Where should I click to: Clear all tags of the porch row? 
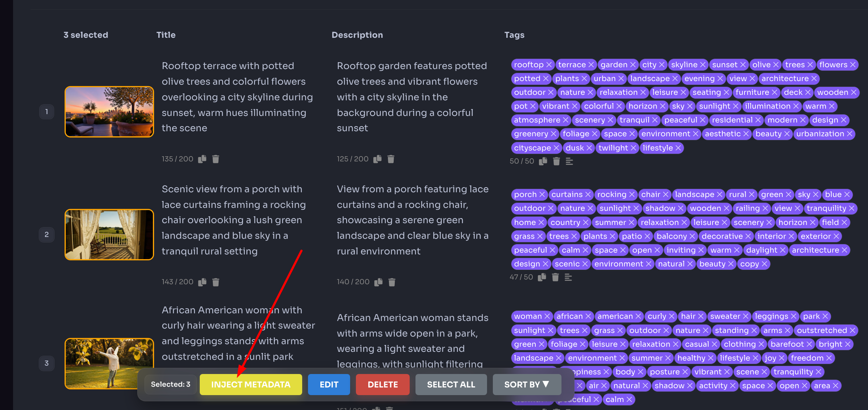(x=555, y=277)
